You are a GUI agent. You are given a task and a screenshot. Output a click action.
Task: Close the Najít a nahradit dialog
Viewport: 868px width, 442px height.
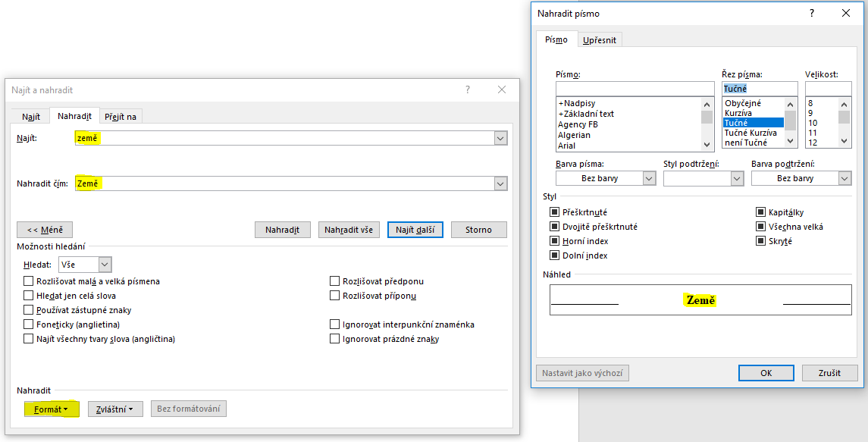pyautogui.click(x=502, y=89)
